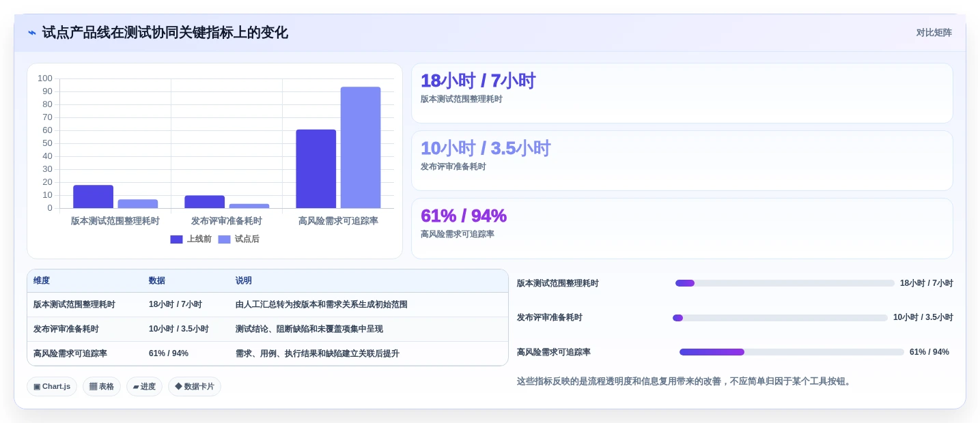This screenshot has width=980, height=423.
Task: Select the 表格 tag chip
Action: tap(102, 387)
